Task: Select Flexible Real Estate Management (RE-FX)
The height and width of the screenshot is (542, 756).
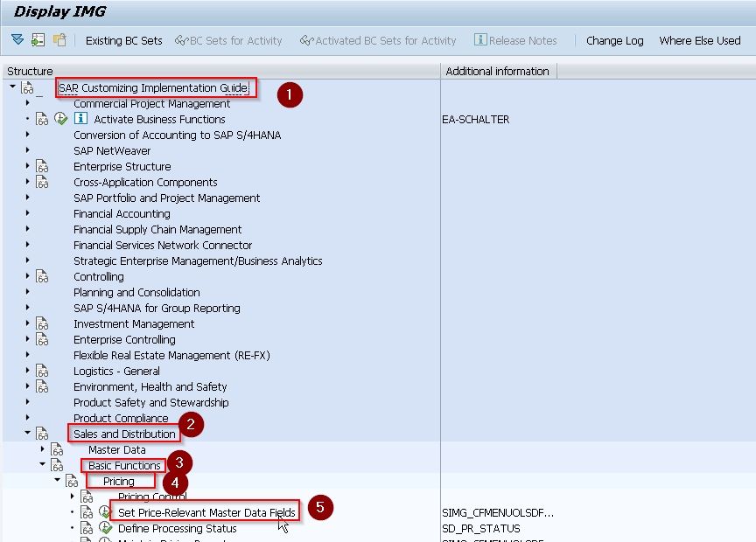Action: [171, 356]
